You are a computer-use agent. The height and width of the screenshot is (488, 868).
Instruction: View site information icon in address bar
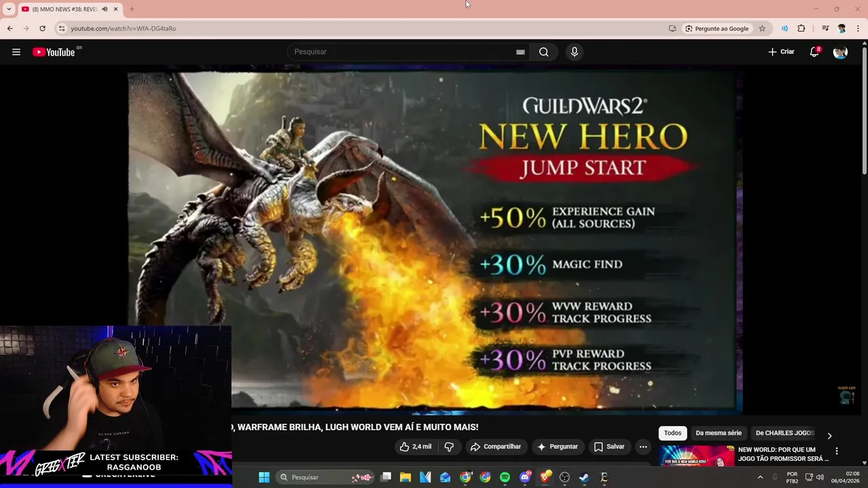click(61, 28)
